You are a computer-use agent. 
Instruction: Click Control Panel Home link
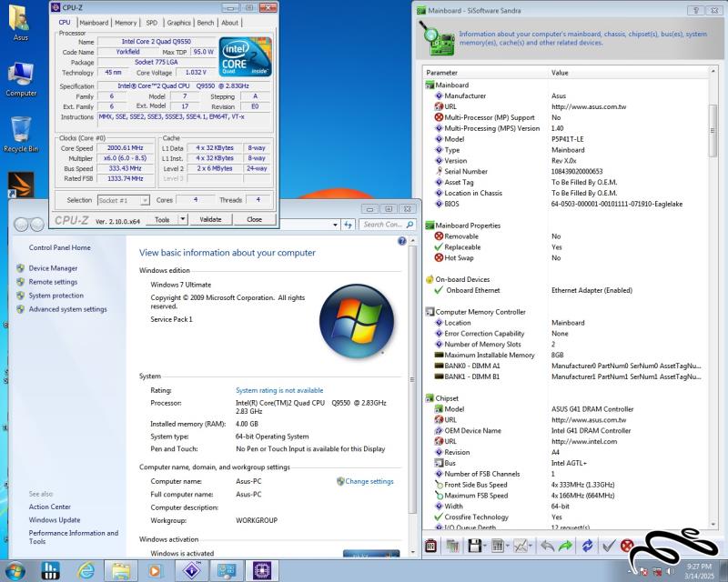[59, 247]
